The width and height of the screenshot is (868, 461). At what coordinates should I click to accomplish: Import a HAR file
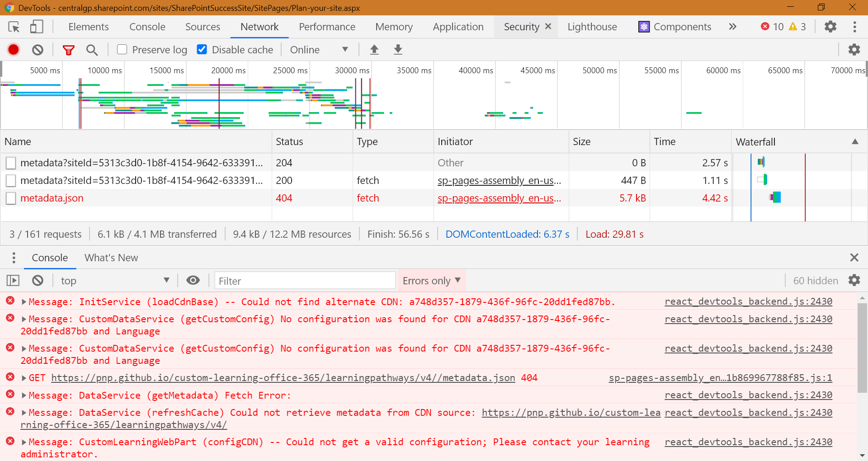[x=374, y=50]
